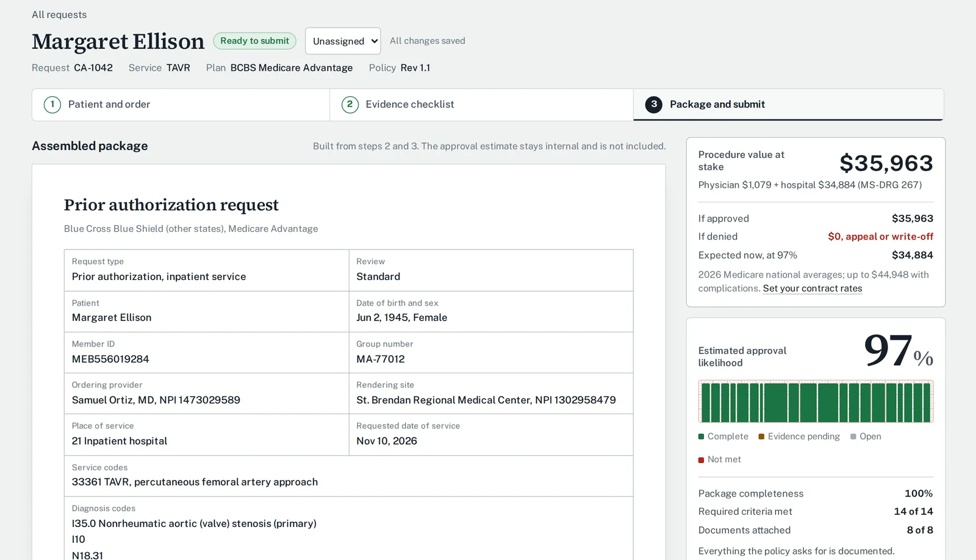Click the 97% estimated approval figure
This screenshot has height=560, width=976.
click(899, 351)
